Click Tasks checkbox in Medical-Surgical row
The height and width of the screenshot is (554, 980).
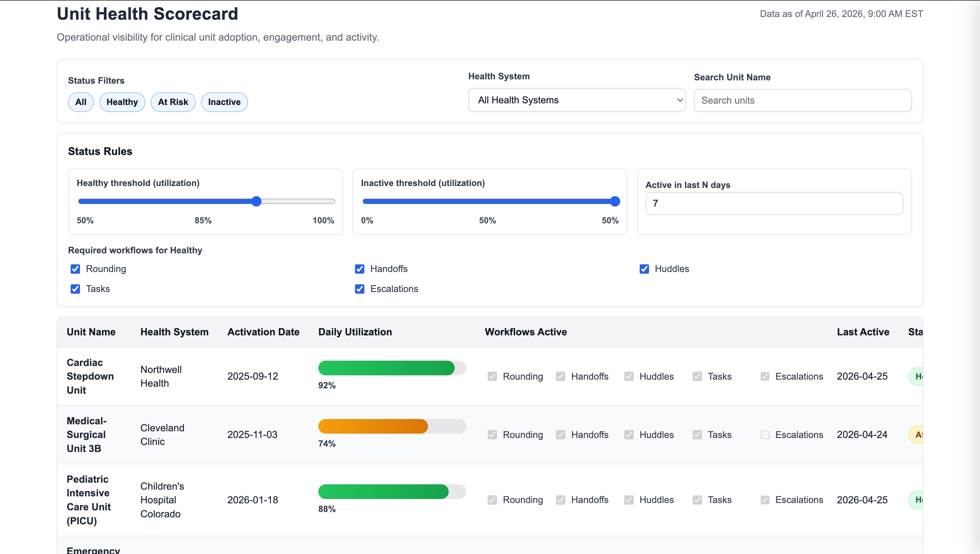click(697, 435)
